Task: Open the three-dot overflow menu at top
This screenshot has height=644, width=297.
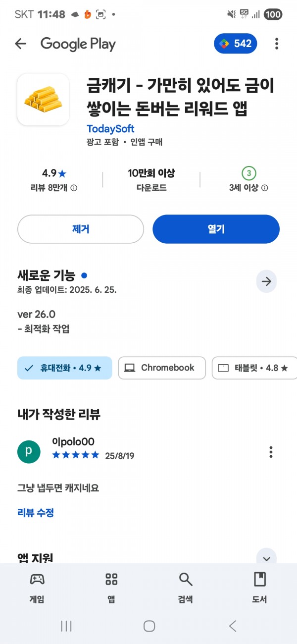Action: pyautogui.click(x=276, y=44)
